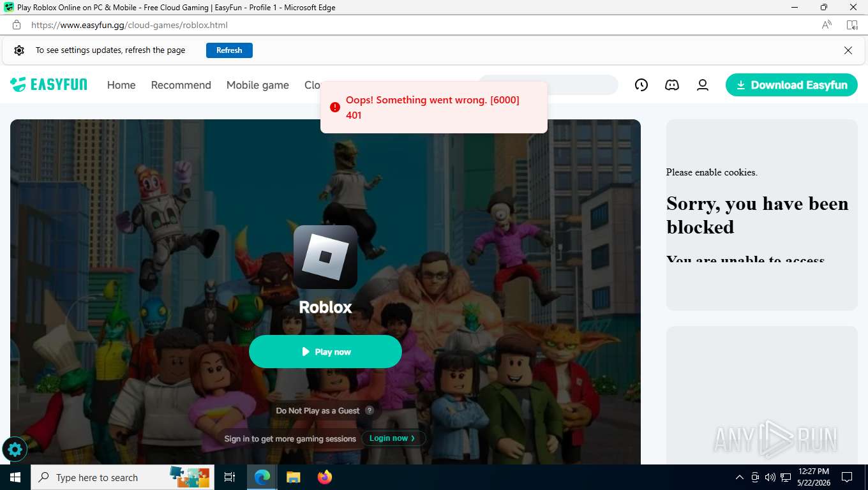The image size is (868, 490).
Task: Click the EasyFun logo
Action: pyautogui.click(x=49, y=85)
